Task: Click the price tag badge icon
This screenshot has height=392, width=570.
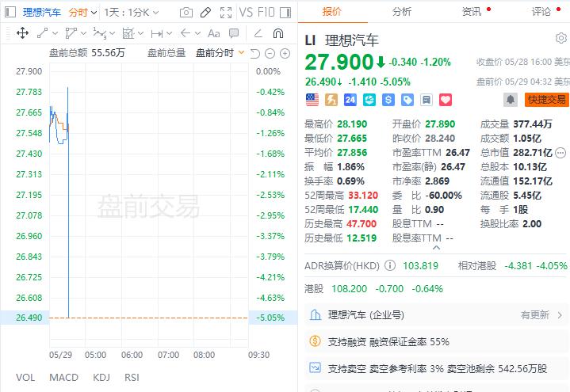Action: 407,100
